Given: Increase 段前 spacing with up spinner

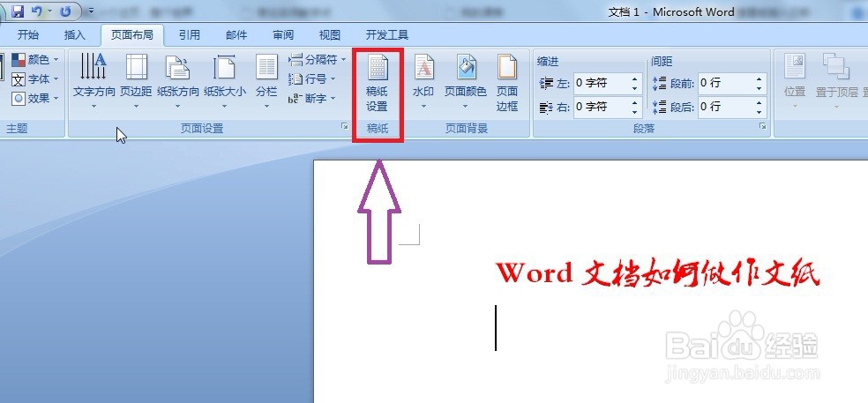Looking at the screenshot, I should (759, 79).
